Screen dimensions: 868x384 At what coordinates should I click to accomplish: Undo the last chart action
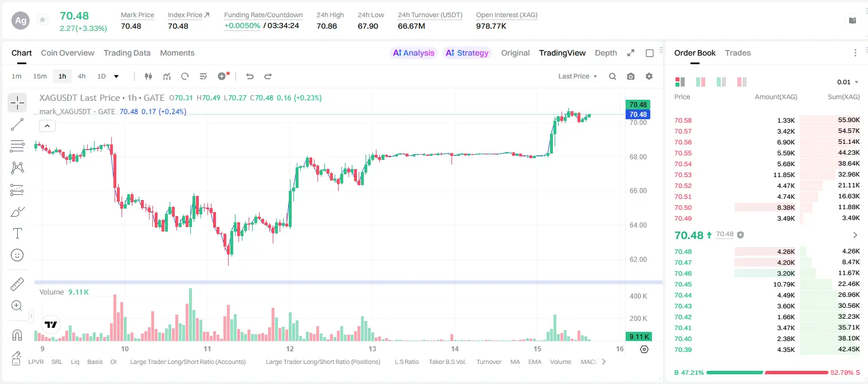pyautogui.click(x=250, y=76)
